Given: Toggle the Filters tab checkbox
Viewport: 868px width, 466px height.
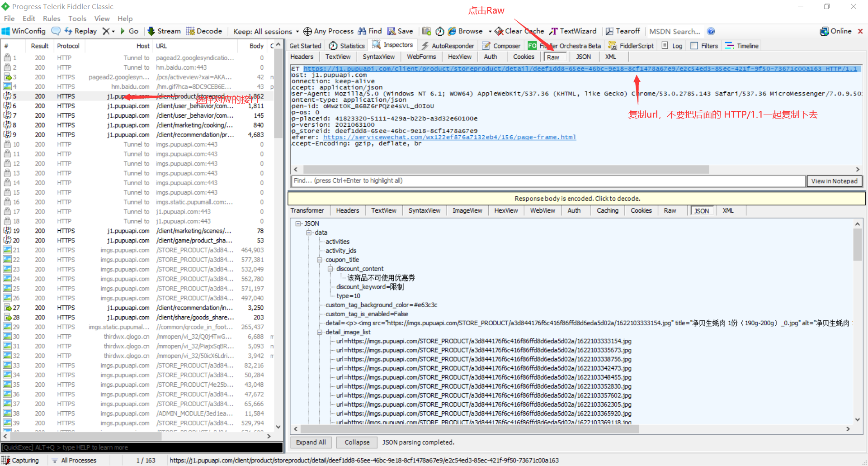Looking at the screenshot, I should (694, 46).
